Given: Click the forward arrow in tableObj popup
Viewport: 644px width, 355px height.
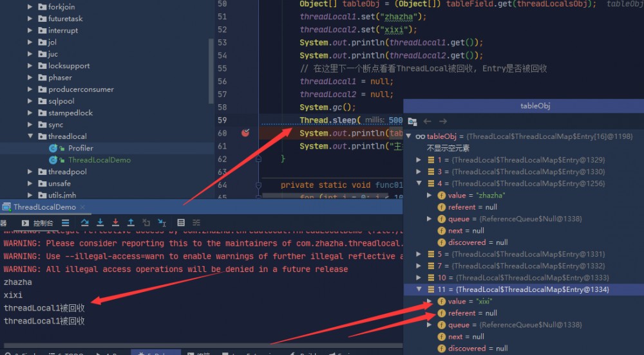Looking at the screenshot, I should pos(443,122).
